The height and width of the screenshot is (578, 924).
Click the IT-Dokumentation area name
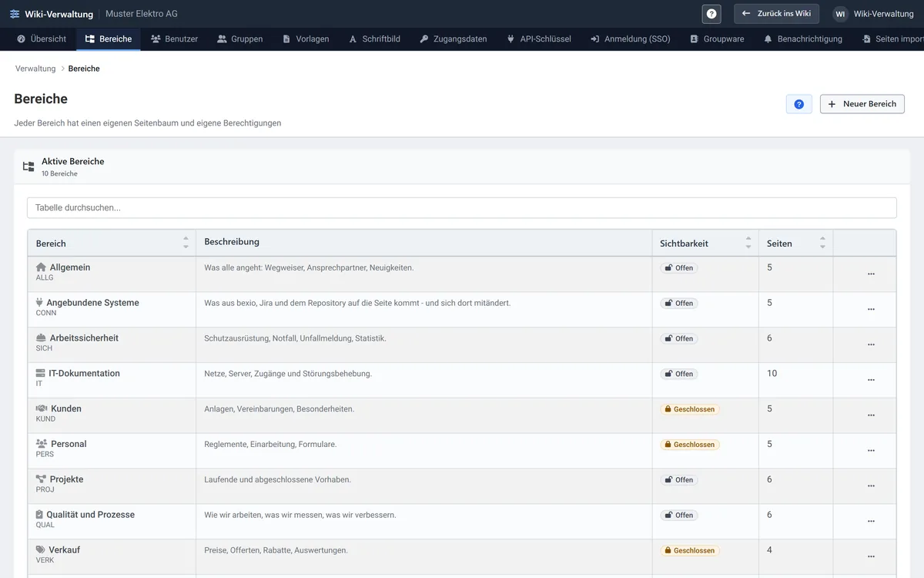[84, 373]
